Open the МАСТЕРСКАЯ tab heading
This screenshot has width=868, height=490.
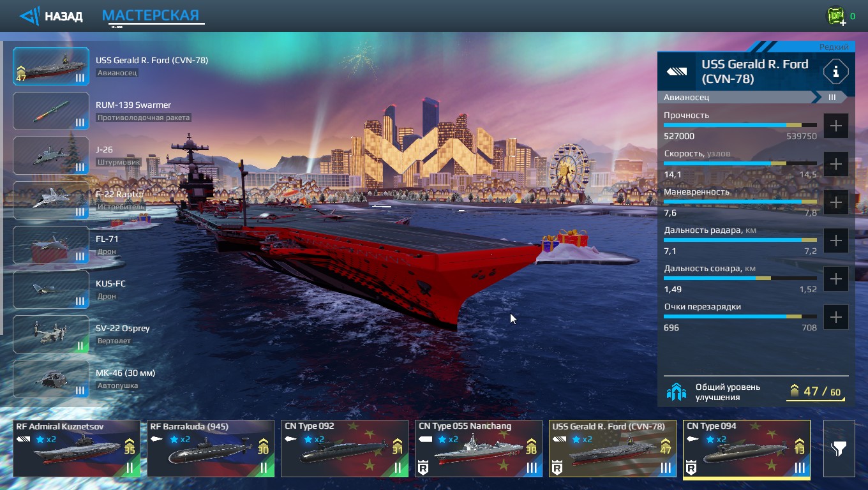(x=151, y=15)
